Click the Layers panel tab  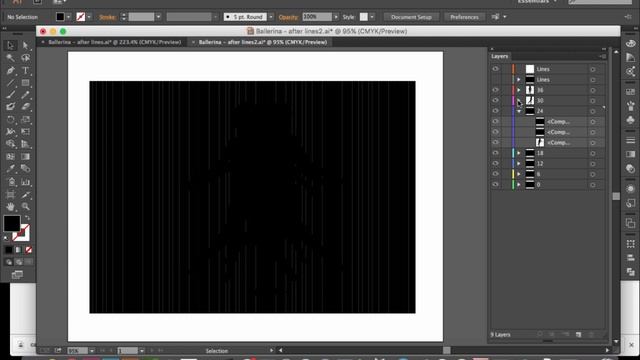[x=500, y=56]
